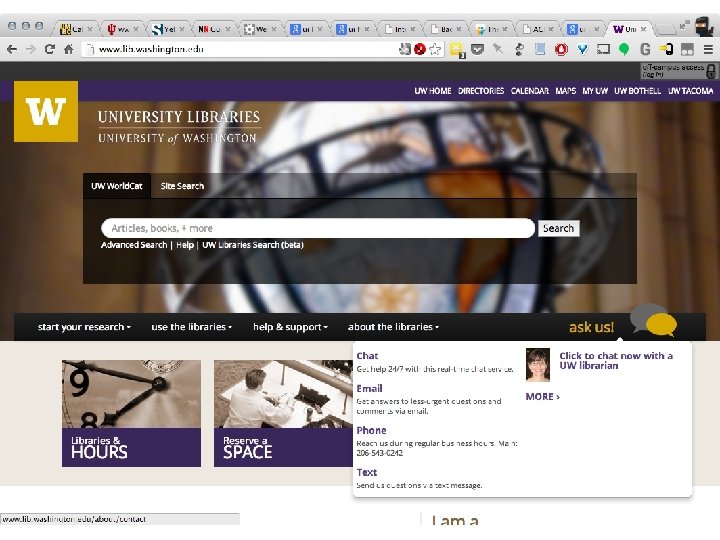This screenshot has height=540, width=720.
Task: Open the Phone option in ask us panel
Action: pyautogui.click(x=371, y=431)
